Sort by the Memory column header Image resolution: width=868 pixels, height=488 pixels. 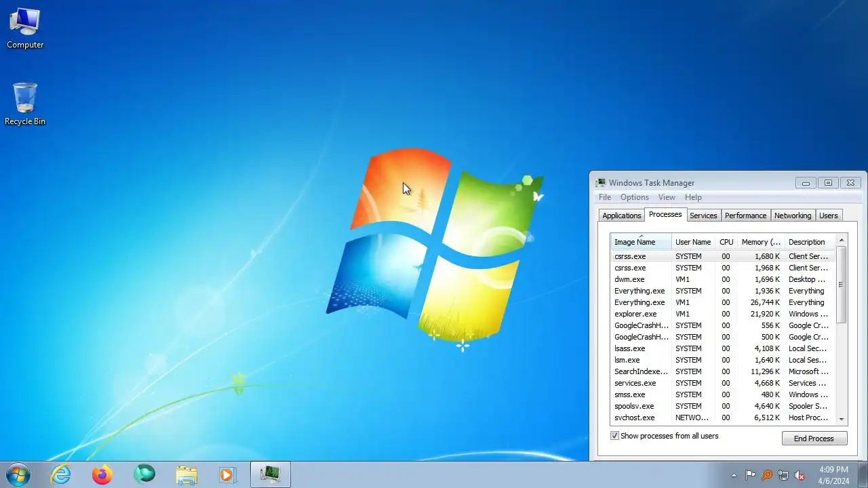[761, 242]
